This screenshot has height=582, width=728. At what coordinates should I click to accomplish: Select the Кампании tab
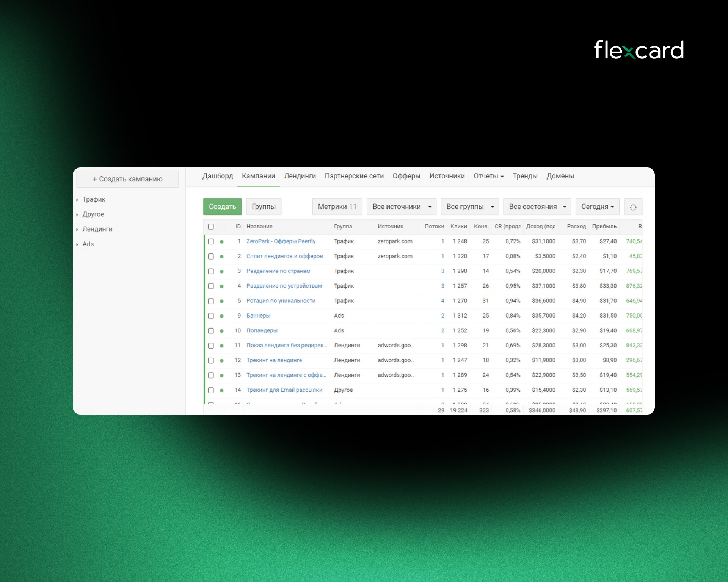259,176
